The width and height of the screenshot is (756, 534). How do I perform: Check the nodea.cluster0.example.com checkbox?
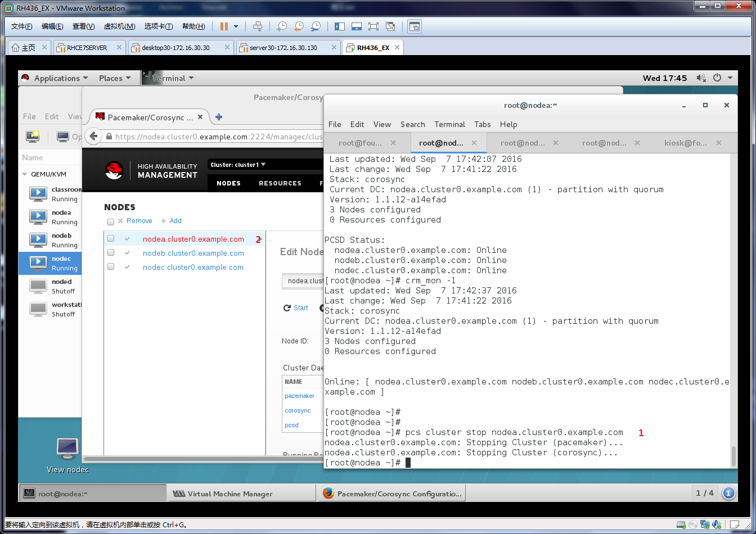pos(111,238)
